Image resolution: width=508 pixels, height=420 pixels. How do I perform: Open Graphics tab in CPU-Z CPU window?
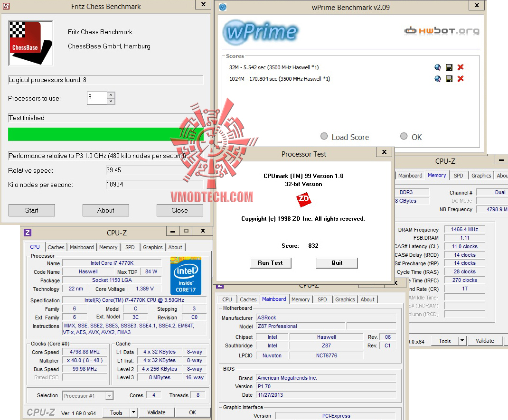coord(152,247)
